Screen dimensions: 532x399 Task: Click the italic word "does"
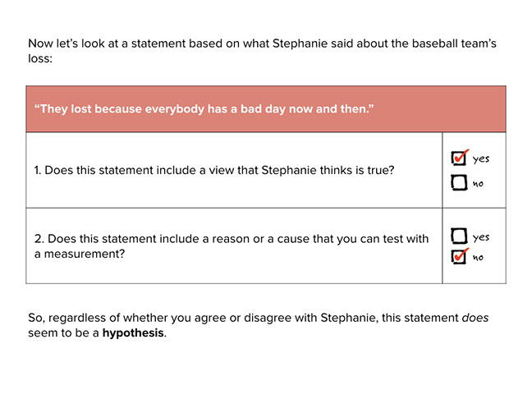(x=475, y=318)
